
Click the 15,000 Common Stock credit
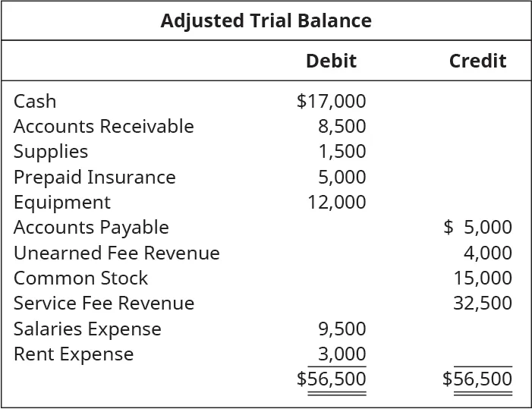point(483,278)
